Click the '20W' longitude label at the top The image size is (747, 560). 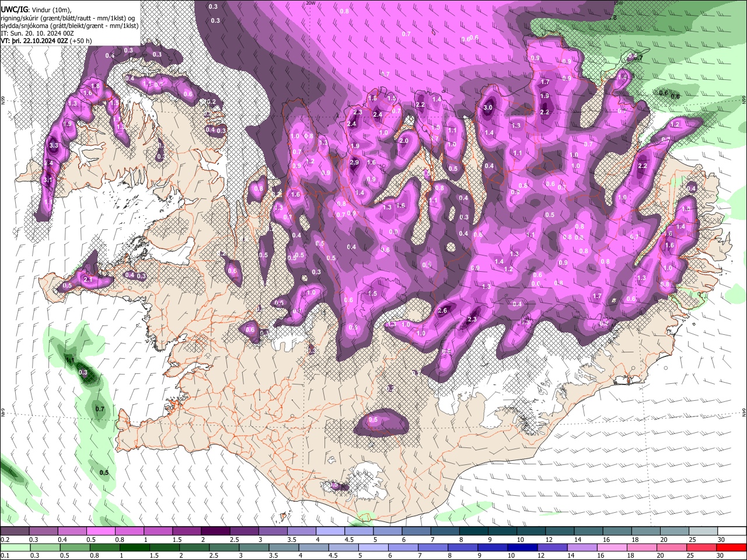[310, 3]
